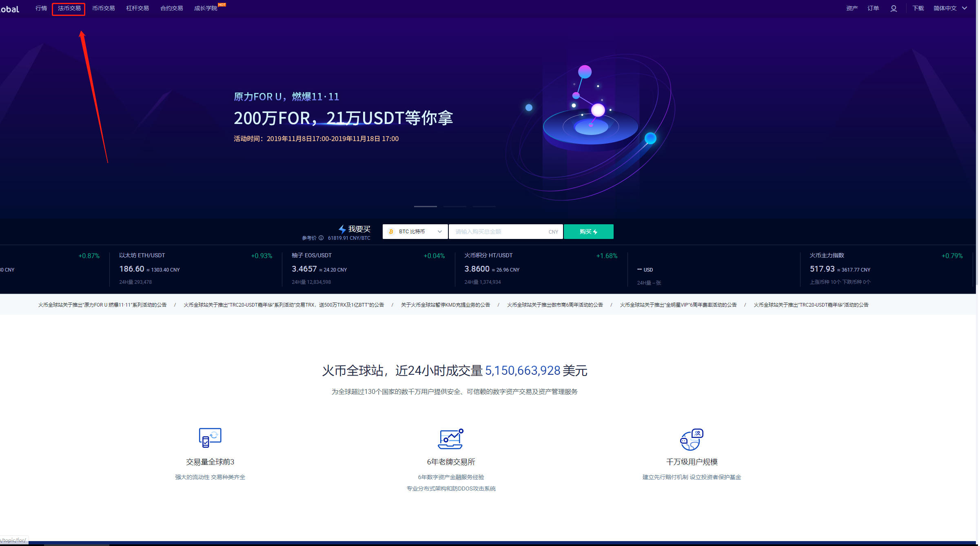Open announcement about TRC20-USDT 交易TRX 送500万TRX
Screen dimensions: 980x546
click(284, 305)
